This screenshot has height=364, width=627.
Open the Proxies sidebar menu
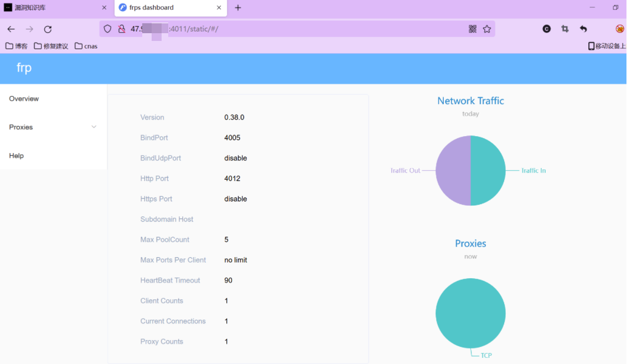point(53,127)
